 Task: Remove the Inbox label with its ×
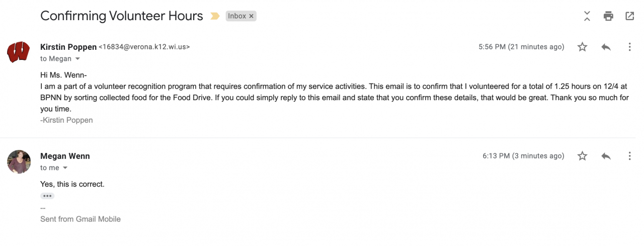coord(252,16)
